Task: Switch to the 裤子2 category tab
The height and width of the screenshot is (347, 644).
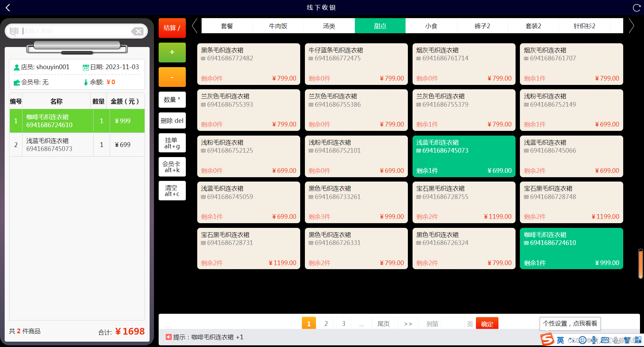Action: coord(482,26)
